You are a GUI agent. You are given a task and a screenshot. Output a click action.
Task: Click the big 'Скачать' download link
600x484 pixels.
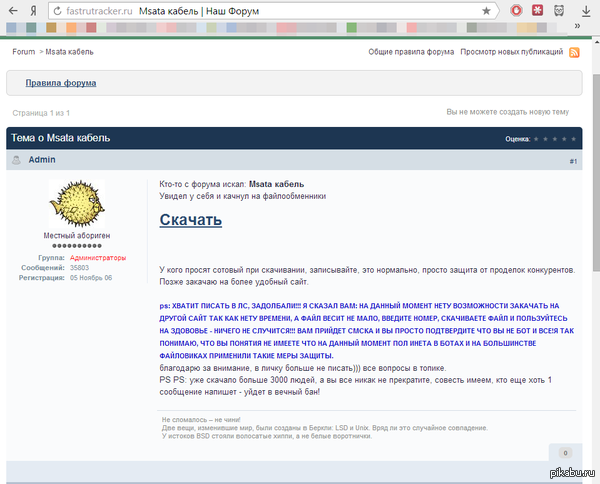pos(190,219)
